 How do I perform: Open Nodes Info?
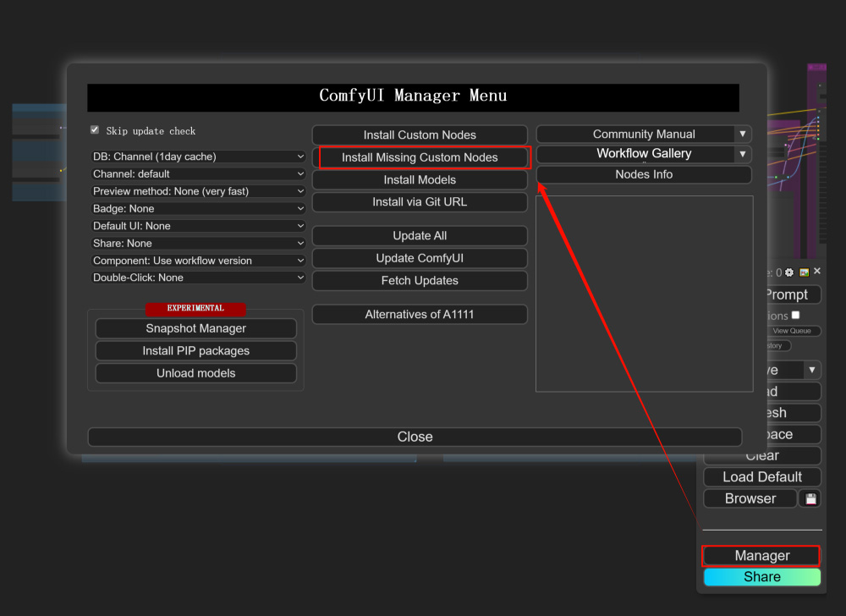644,174
